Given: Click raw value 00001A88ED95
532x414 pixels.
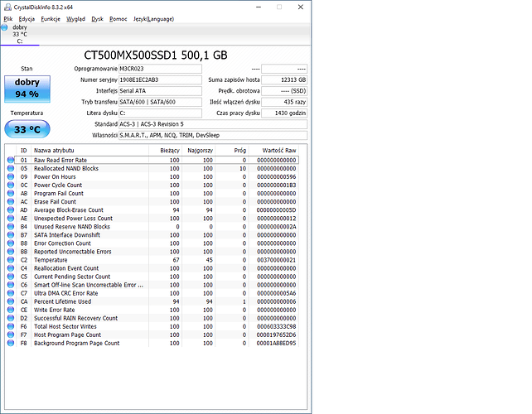Looking at the screenshot, I should point(276,343).
